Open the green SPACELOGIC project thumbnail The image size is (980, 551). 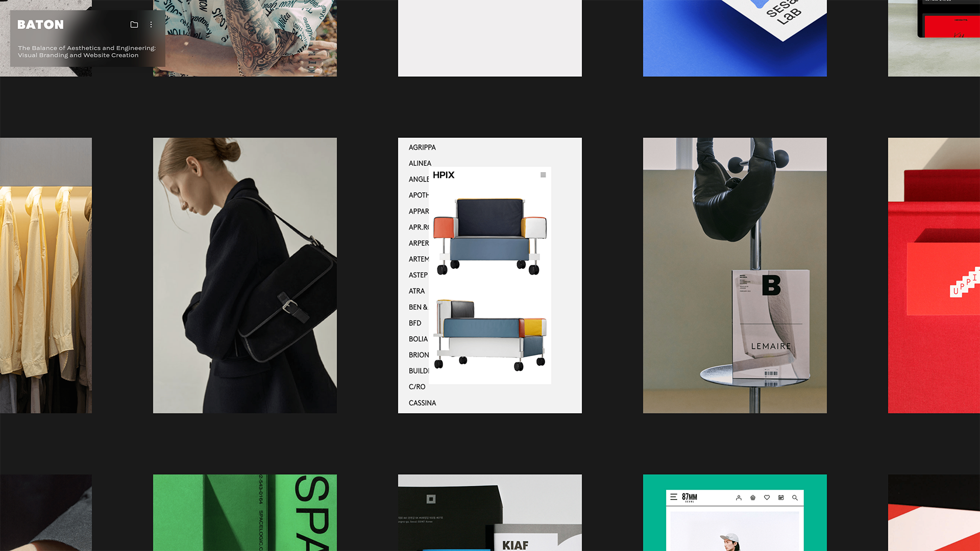(245, 513)
